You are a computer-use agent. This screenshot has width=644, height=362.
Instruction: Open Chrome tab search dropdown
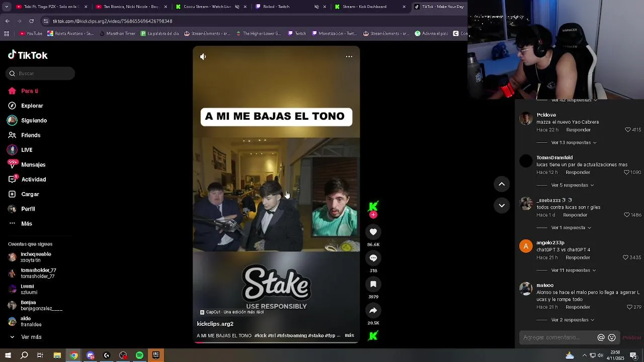(x=7, y=7)
